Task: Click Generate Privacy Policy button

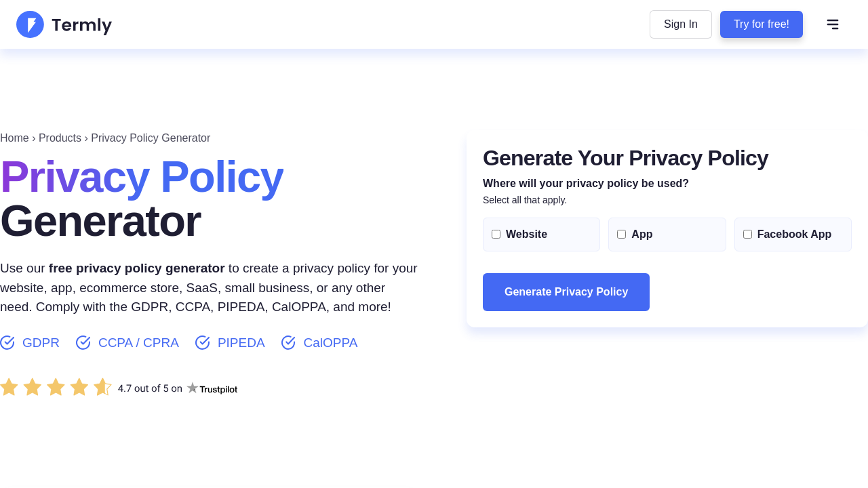Action: coord(566,292)
